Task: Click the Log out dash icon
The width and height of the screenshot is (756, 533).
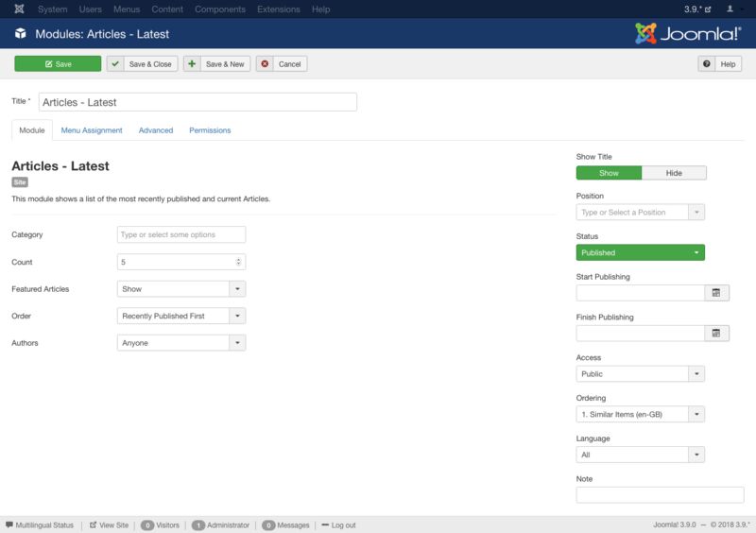Action: tap(325, 524)
